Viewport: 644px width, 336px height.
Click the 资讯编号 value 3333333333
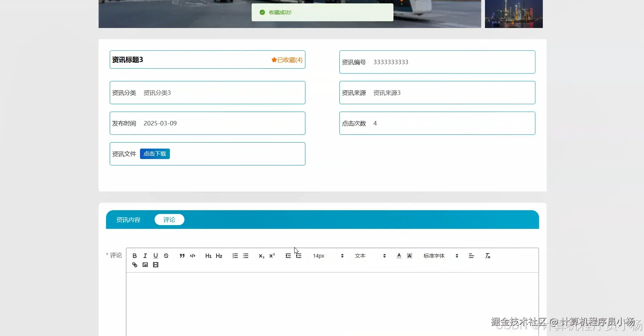391,62
